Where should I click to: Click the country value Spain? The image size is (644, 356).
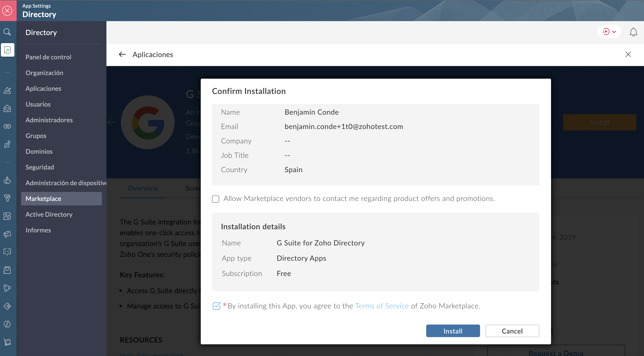point(293,170)
